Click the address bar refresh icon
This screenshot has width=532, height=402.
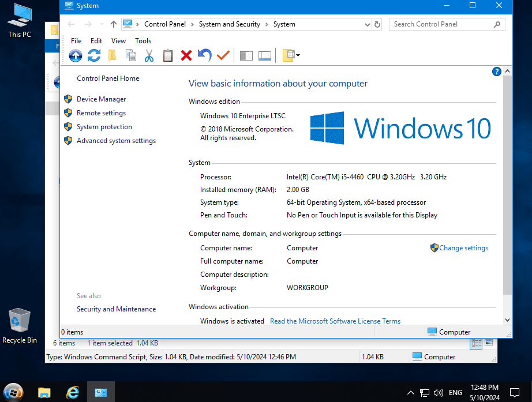[377, 24]
